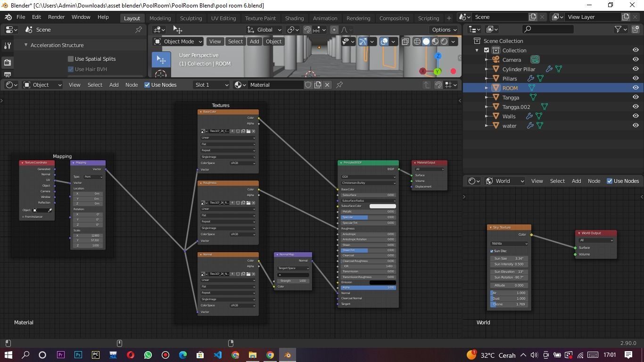Toggle viewport gizmos icon
Viewport: 644px width, 362px height.
click(363, 41)
